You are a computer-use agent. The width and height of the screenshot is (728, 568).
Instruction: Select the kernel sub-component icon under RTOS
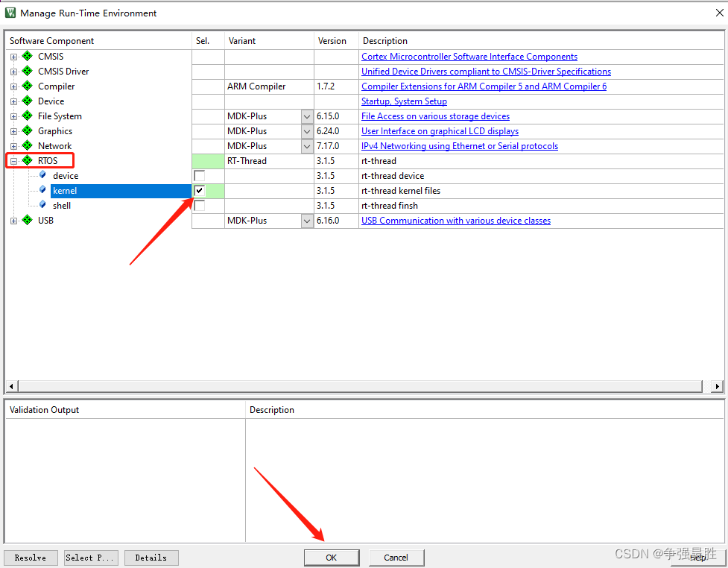click(42, 191)
